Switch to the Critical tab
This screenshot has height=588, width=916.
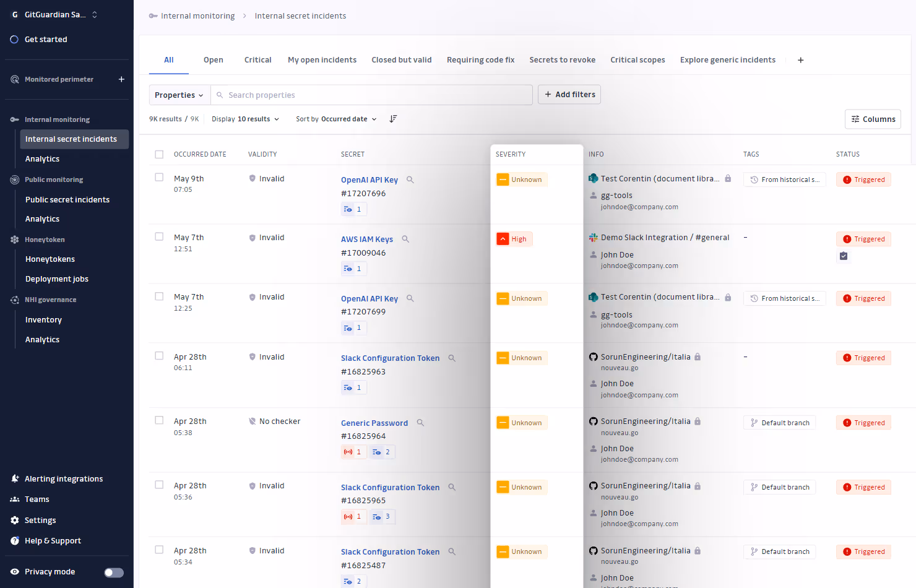[257, 60]
